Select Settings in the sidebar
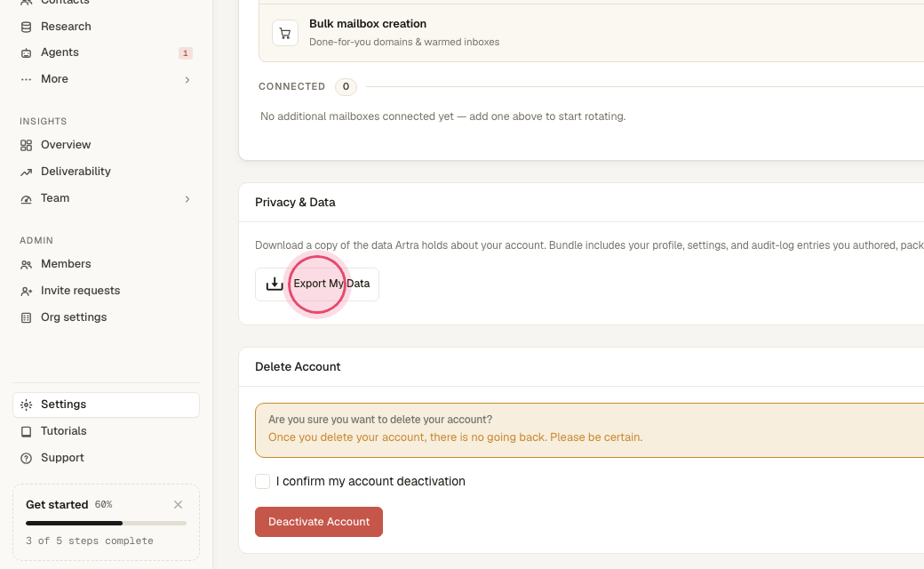 click(106, 405)
